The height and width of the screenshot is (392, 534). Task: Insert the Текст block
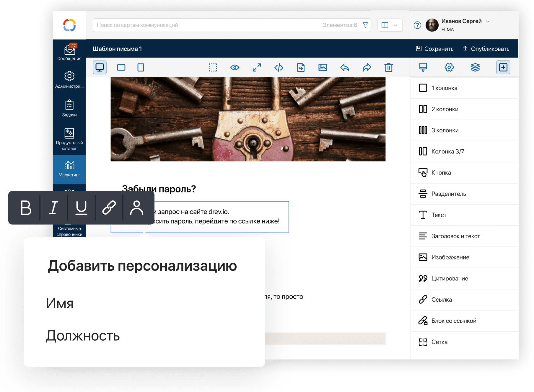coord(464,215)
